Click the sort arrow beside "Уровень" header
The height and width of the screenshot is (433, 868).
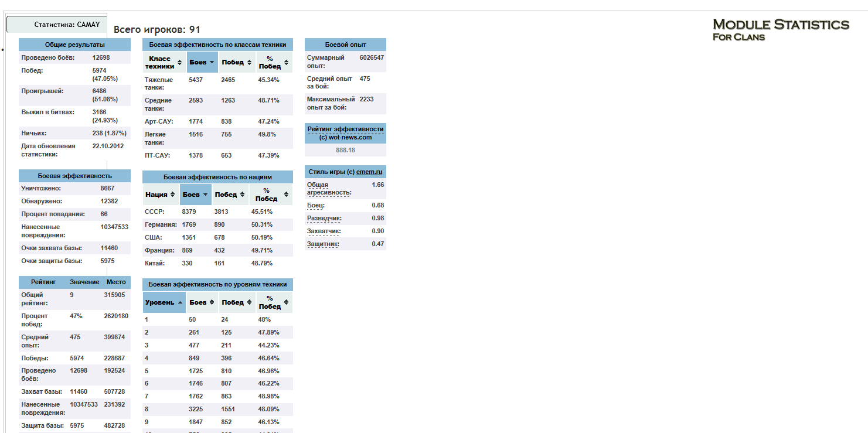(x=179, y=302)
